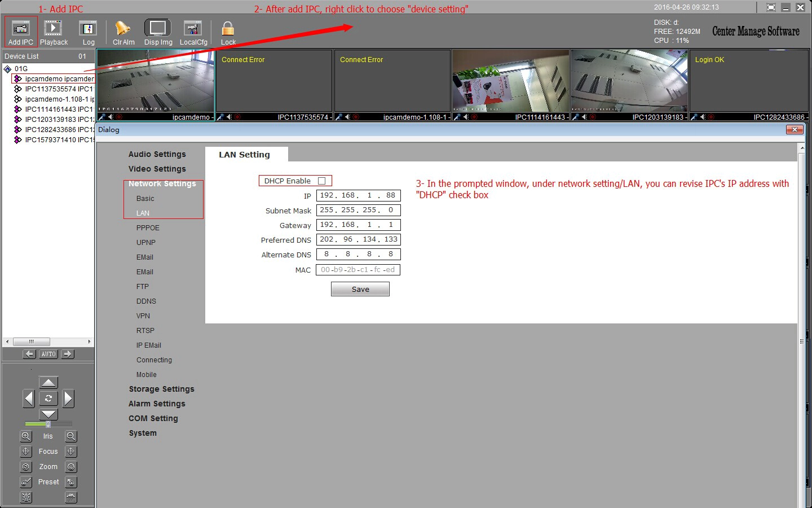Go to next page with right arrow beside AUTO

pyautogui.click(x=68, y=354)
